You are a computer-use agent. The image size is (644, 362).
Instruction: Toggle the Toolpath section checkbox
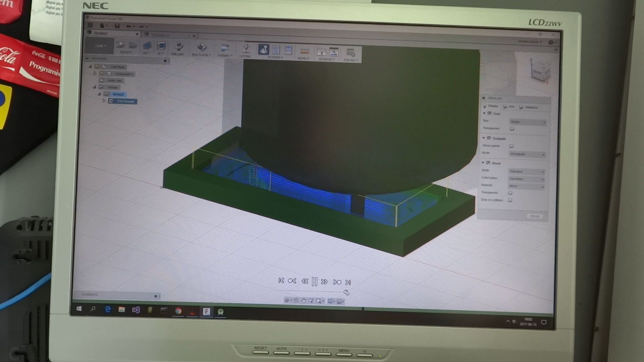point(489,138)
